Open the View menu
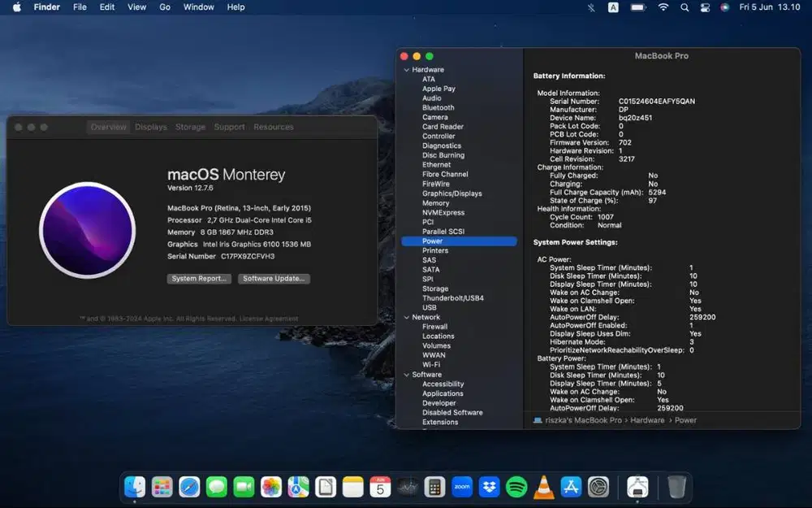The width and height of the screenshot is (812, 508). coord(136,7)
